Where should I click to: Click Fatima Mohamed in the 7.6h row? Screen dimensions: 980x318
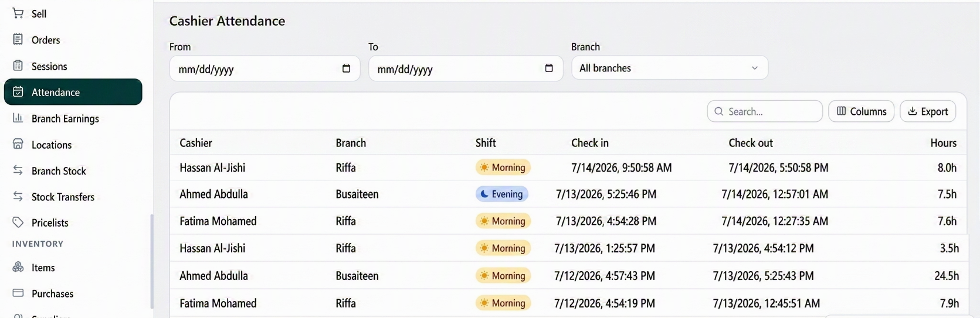[218, 221]
